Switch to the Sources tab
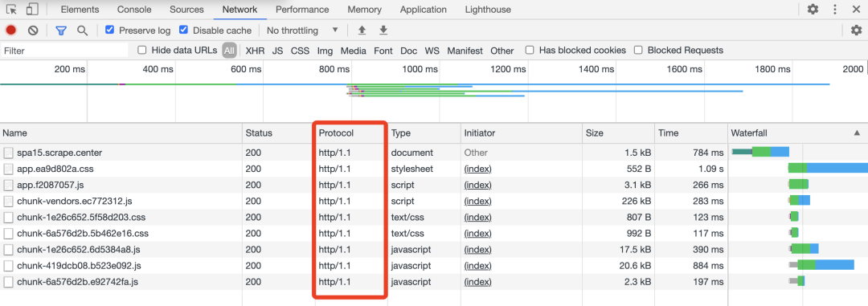This screenshot has height=306, width=868. tap(186, 10)
